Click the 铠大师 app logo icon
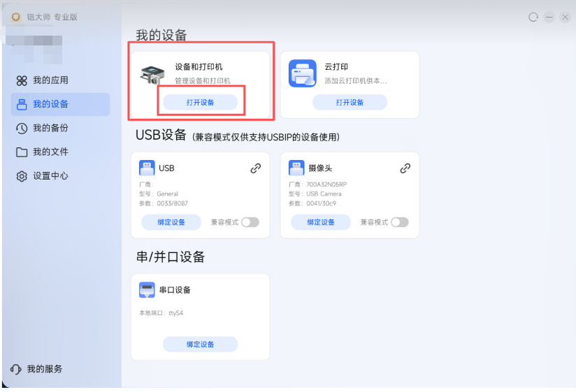Image resolution: width=576 pixels, height=392 pixels. [x=15, y=17]
